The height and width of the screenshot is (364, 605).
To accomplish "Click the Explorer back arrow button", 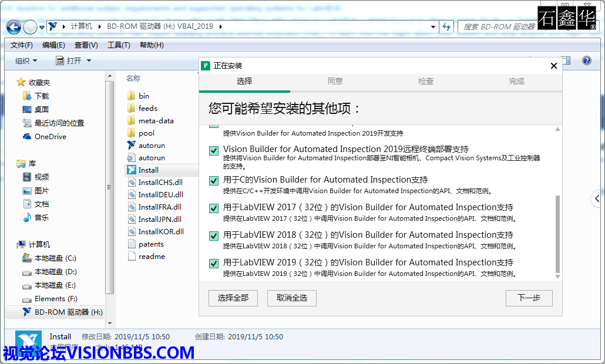I will (x=14, y=27).
